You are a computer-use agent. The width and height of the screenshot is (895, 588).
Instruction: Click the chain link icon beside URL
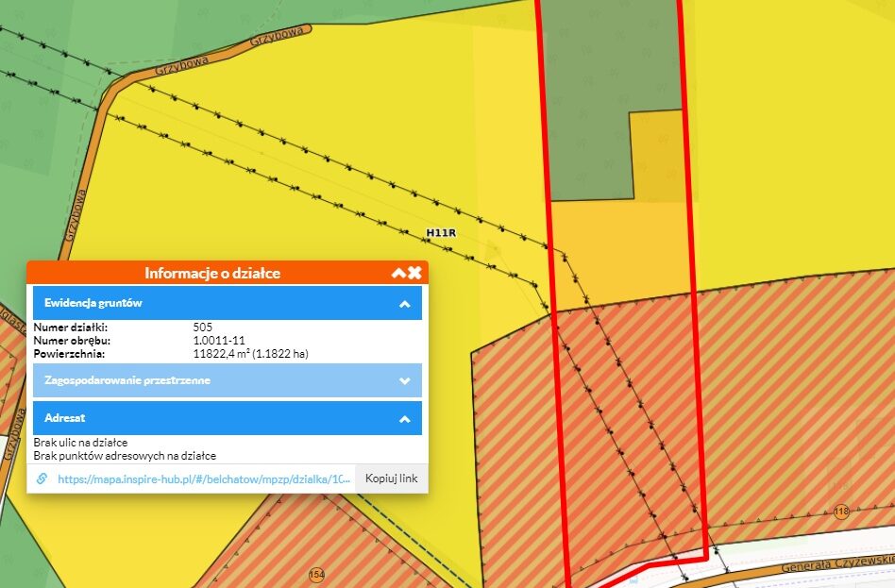[42, 479]
